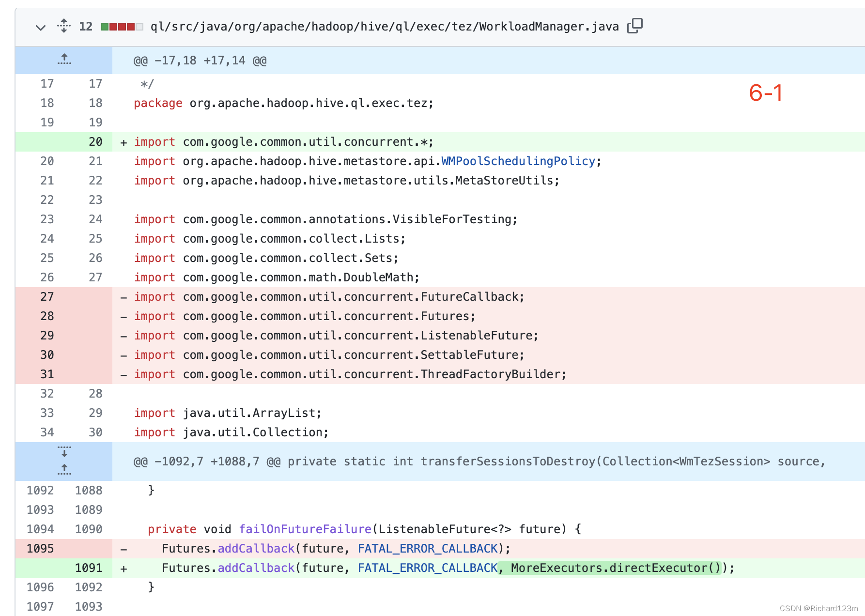This screenshot has width=865, height=616.
Task: Click deleted line number 1095
Action: point(40,549)
